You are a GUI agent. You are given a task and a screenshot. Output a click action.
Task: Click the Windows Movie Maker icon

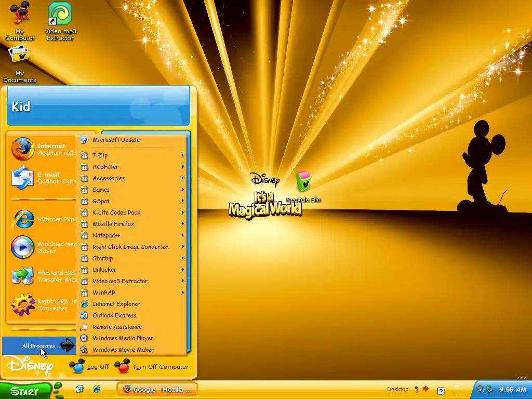click(x=84, y=350)
